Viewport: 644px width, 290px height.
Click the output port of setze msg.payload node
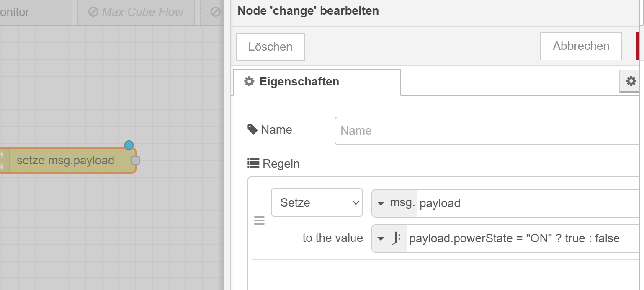[x=136, y=161]
